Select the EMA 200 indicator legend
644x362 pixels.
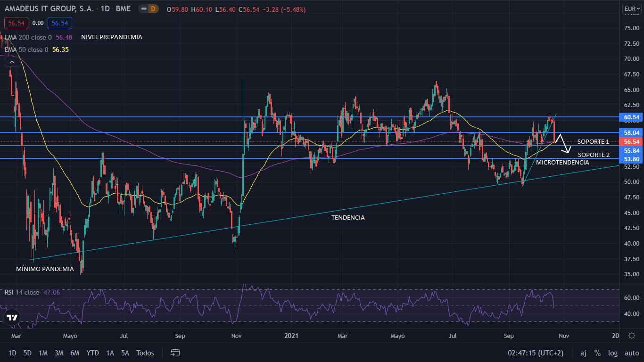(28, 37)
